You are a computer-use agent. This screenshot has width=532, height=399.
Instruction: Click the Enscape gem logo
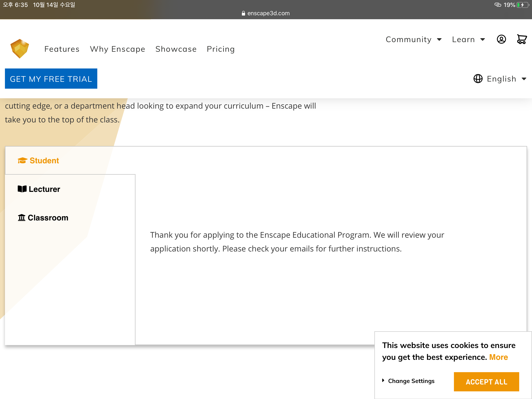pos(20,49)
